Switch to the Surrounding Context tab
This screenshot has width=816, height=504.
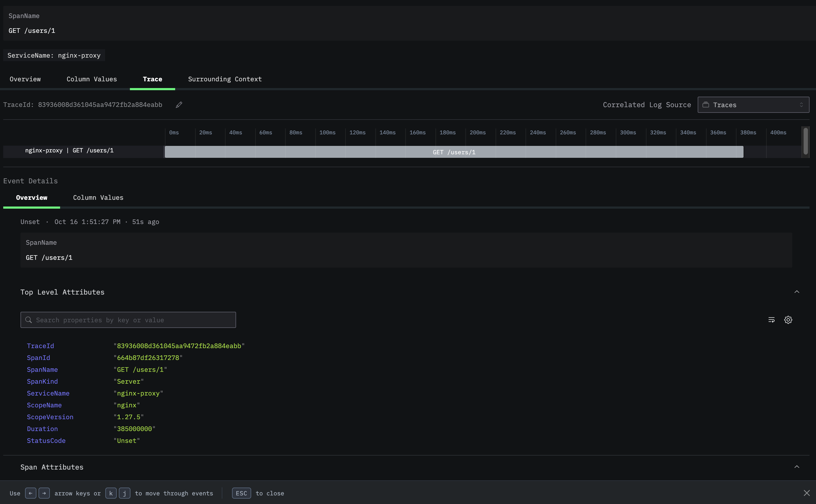225,79
